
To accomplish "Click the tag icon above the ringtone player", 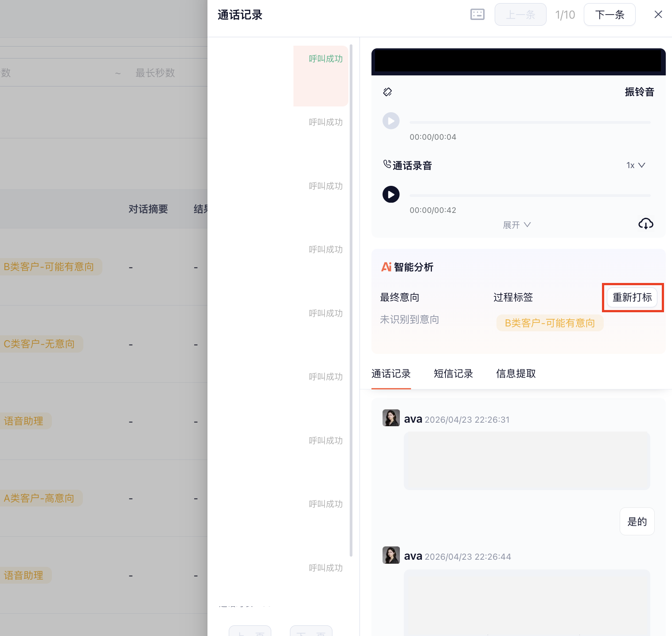I will click(387, 92).
